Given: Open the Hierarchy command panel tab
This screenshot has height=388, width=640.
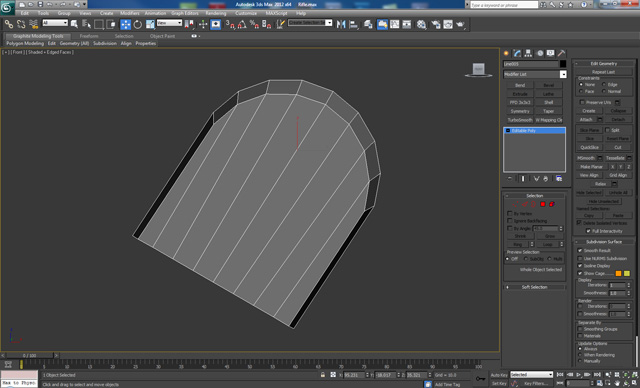Looking at the screenshot, I should click(528, 53).
